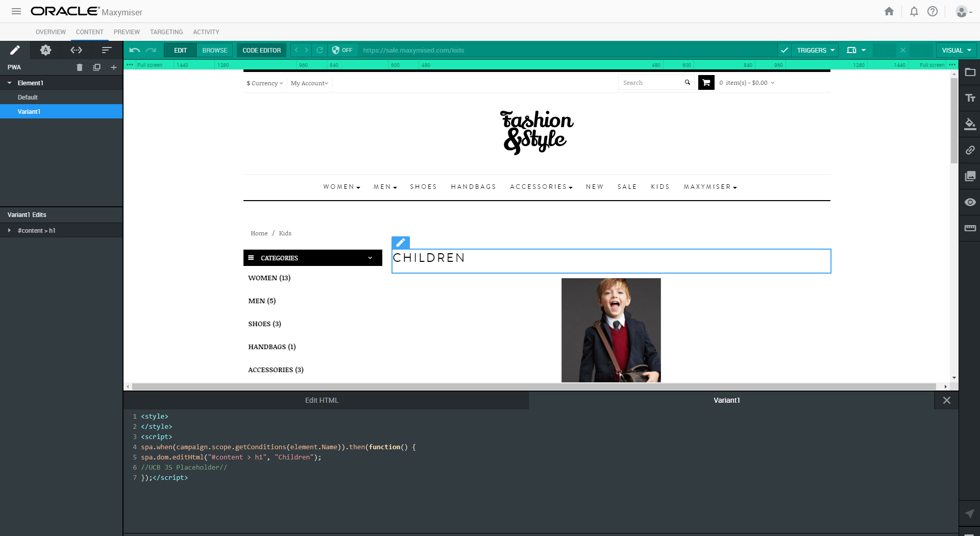This screenshot has height=536, width=980.
Task: Open the MAXYMISER navigation menu
Action: click(x=710, y=187)
